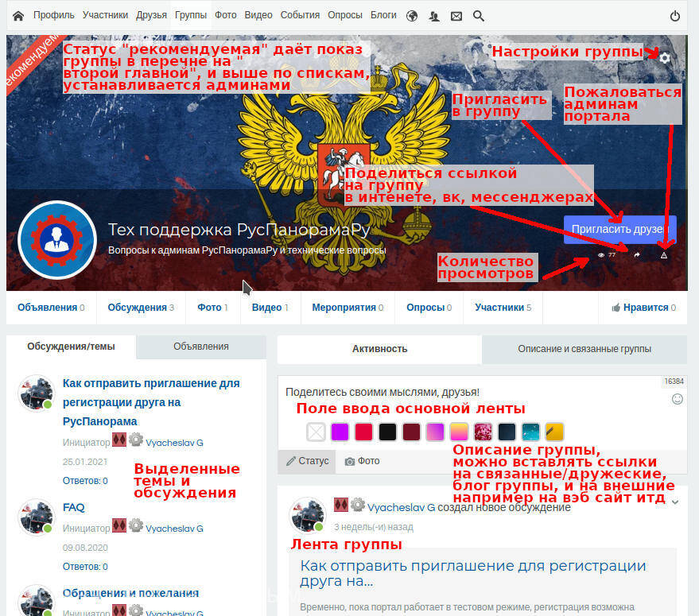Image resolution: width=699 pixels, height=616 pixels.
Task: Open the search magnifier icon
Action: tap(479, 16)
